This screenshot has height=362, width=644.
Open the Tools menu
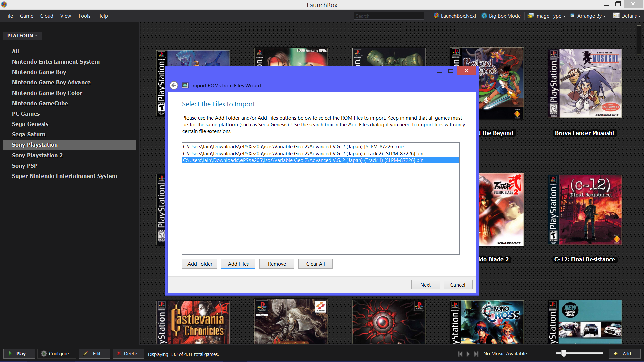pos(84,16)
